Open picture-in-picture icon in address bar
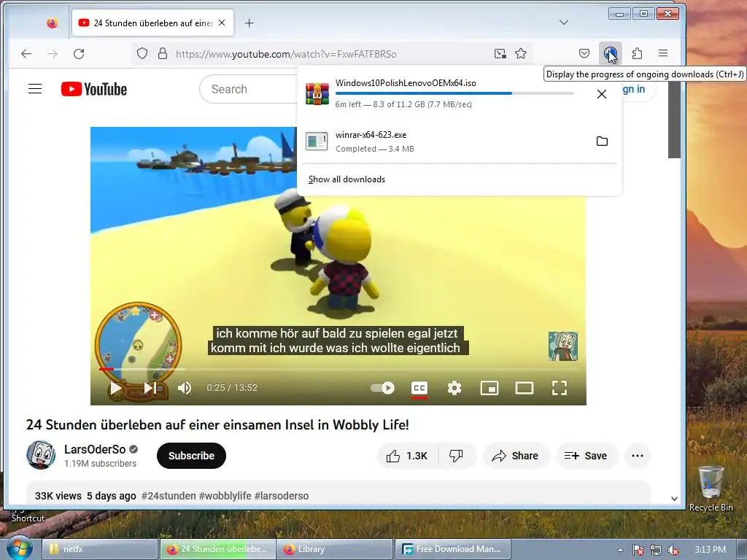The height and width of the screenshot is (560, 747). 500,53
